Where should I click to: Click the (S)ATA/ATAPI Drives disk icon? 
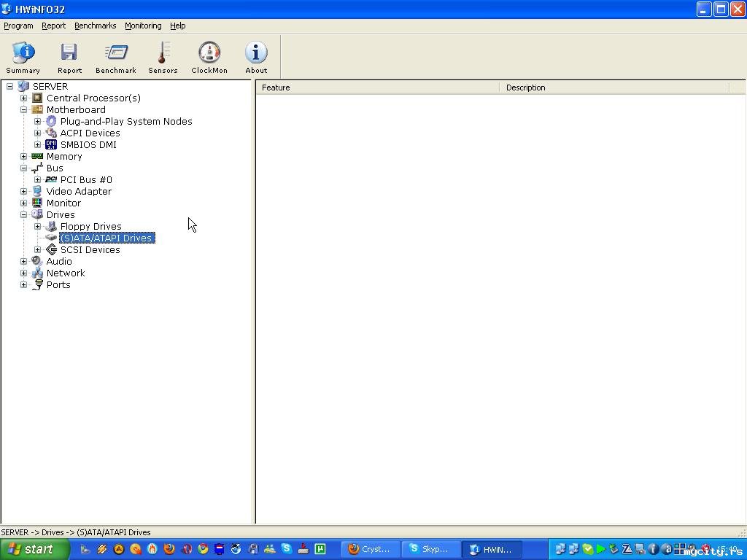coord(51,238)
